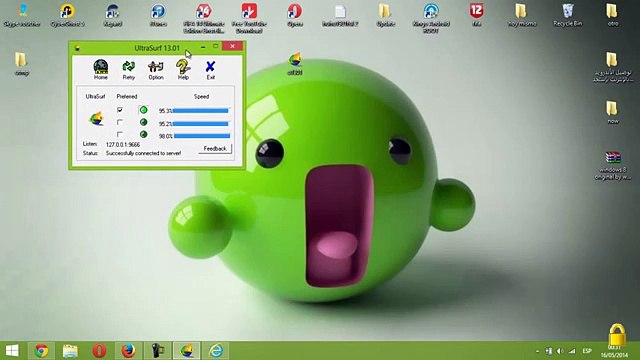Screen dimensions: 640x360
Task: Click the network signal tray icon
Action: (x=572, y=351)
